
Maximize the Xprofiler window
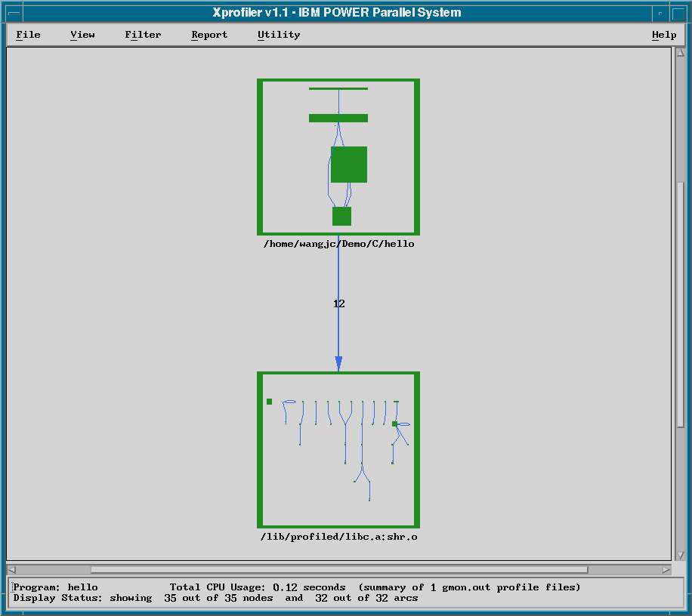(x=678, y=13)
